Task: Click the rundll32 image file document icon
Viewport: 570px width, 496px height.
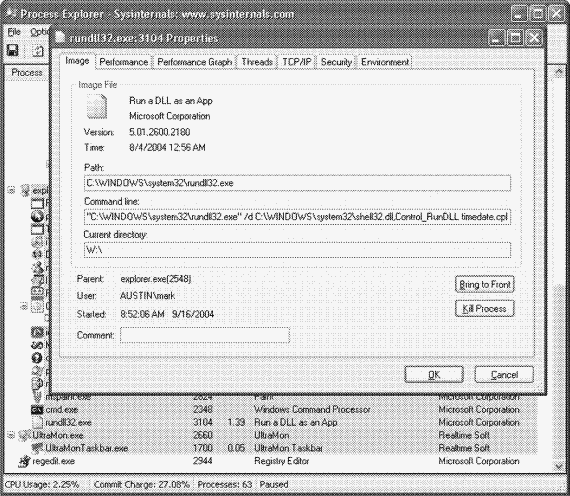Action: click(97, 107)
